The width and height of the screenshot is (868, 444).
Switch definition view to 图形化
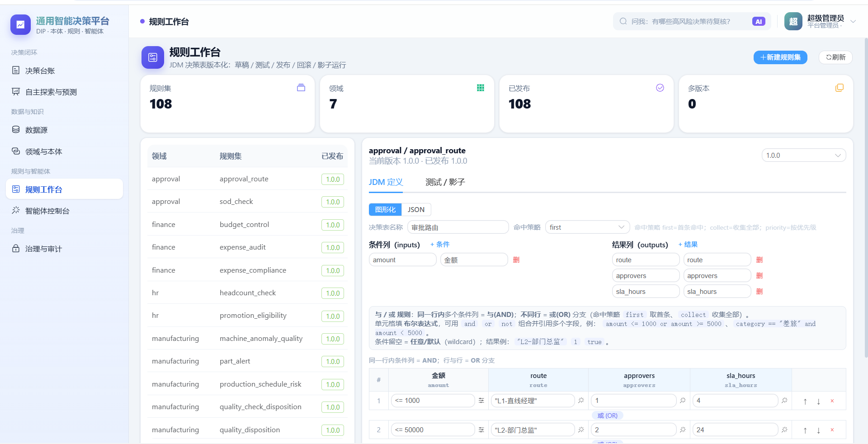point(385,209)
